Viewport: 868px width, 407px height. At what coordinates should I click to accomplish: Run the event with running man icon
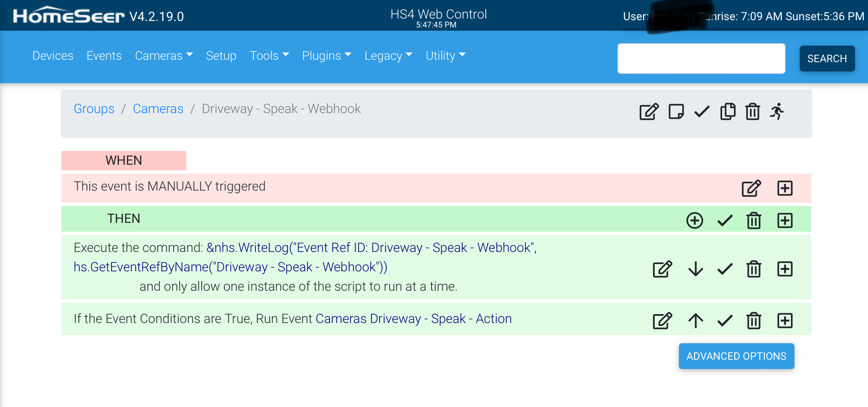click(777, 111)
